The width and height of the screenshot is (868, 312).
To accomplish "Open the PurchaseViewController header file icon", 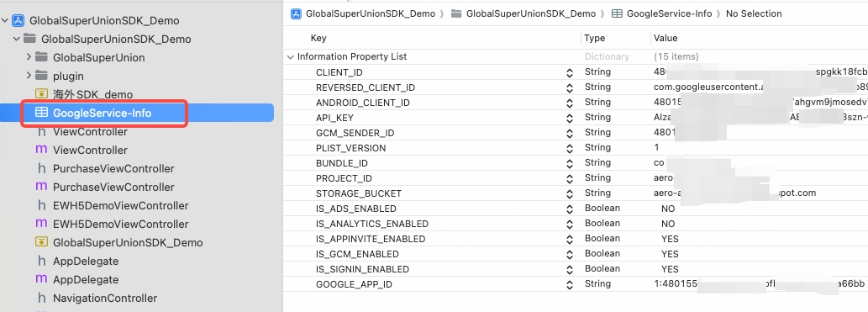I will (41, 168).
